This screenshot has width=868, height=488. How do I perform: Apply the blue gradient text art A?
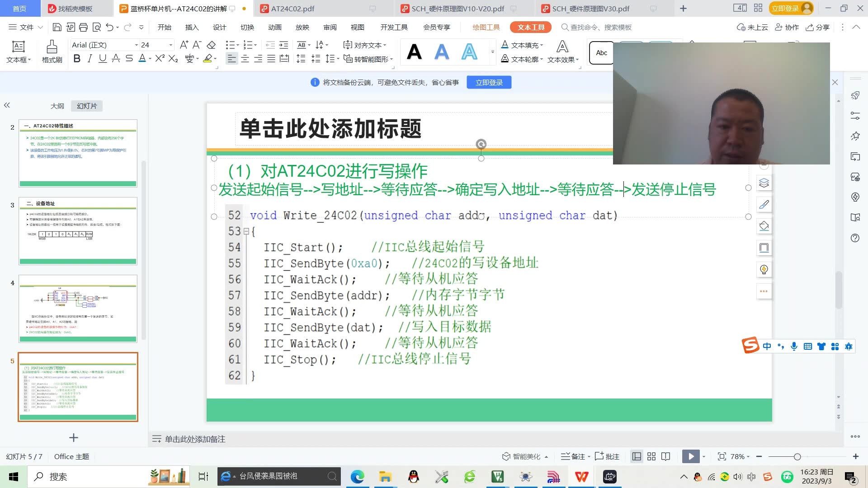click(x=442, y=52)
